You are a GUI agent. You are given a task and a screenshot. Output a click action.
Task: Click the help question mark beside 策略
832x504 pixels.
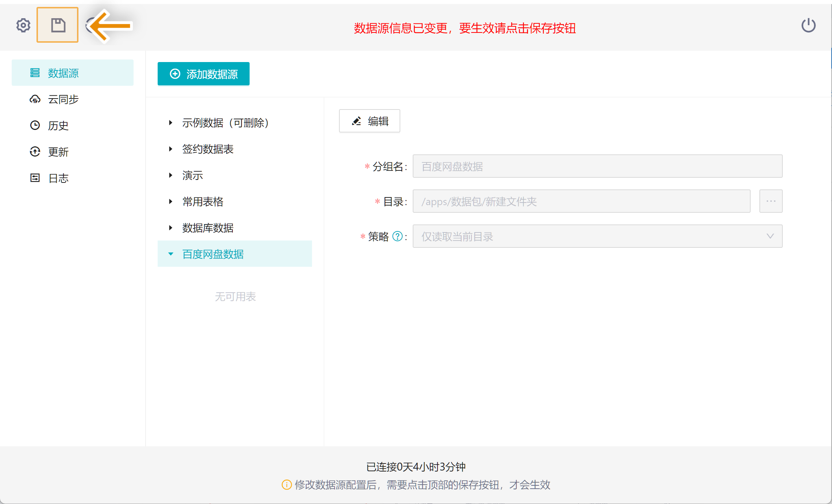pos(397,236)
